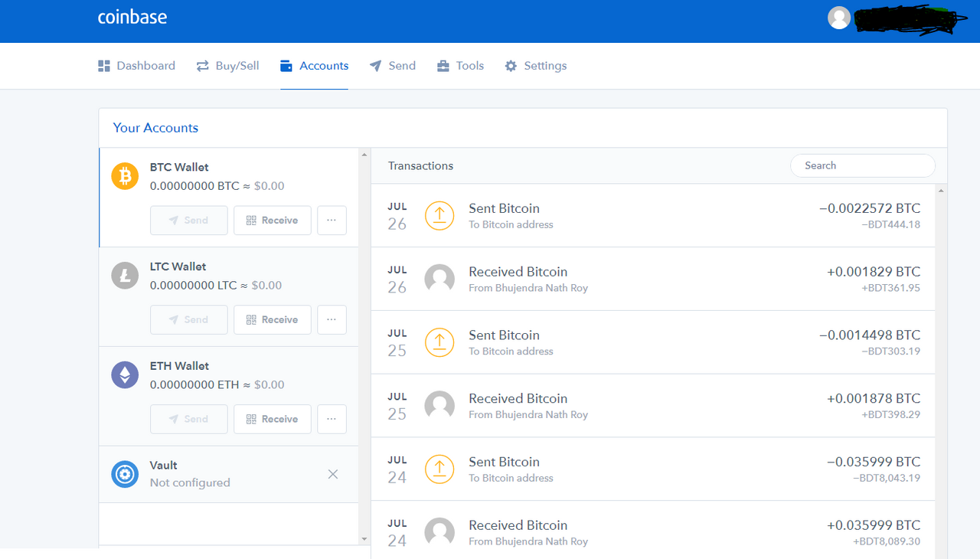Select the BTC Wallet title
This screenshot has width=980, height=559.
click(179, 167)
